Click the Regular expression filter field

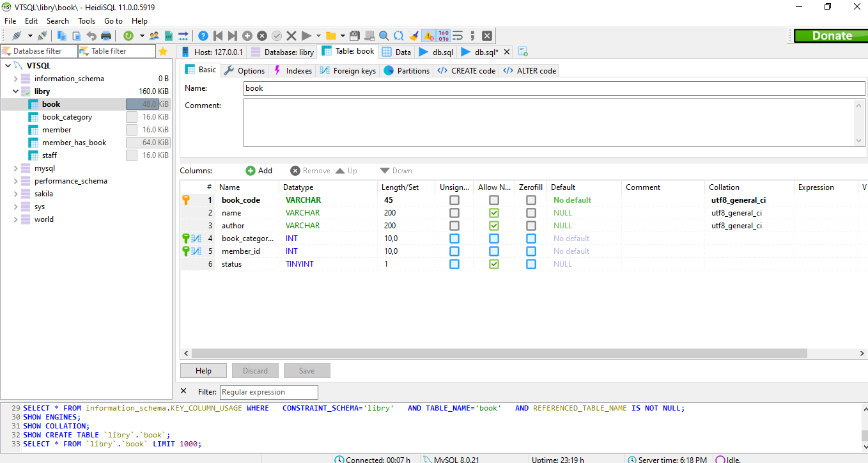pos(268,391)
